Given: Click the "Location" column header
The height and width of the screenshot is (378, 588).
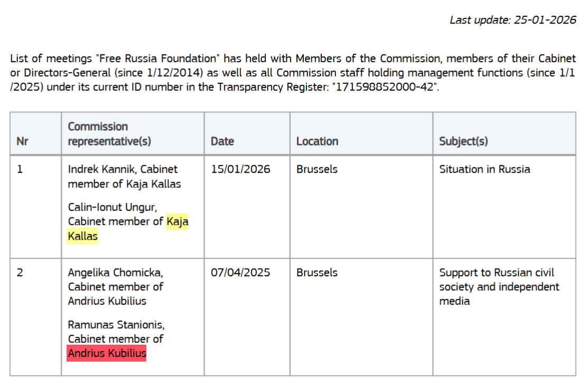Looking at the screenshot, I should (x=317, y=141).
